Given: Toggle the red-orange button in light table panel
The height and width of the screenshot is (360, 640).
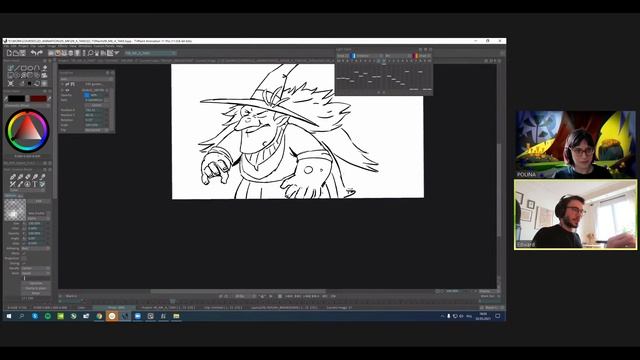Looking at the screenshot, I should tap(416, 56).
